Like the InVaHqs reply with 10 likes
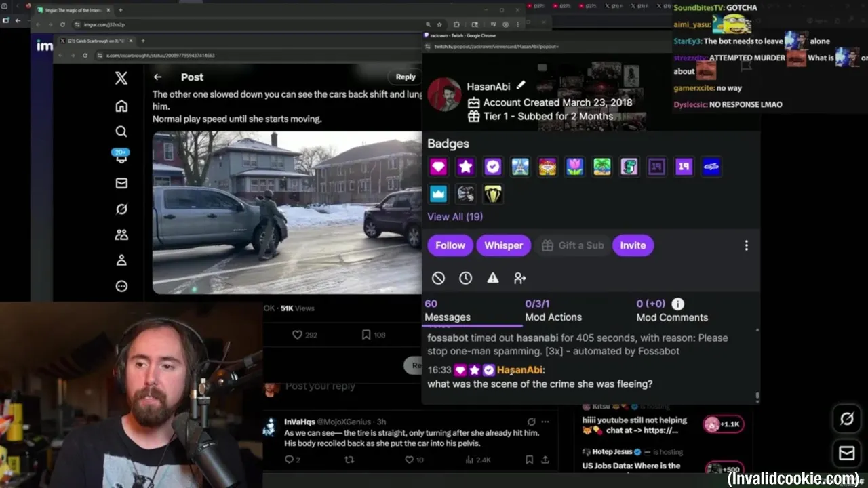 414,460
